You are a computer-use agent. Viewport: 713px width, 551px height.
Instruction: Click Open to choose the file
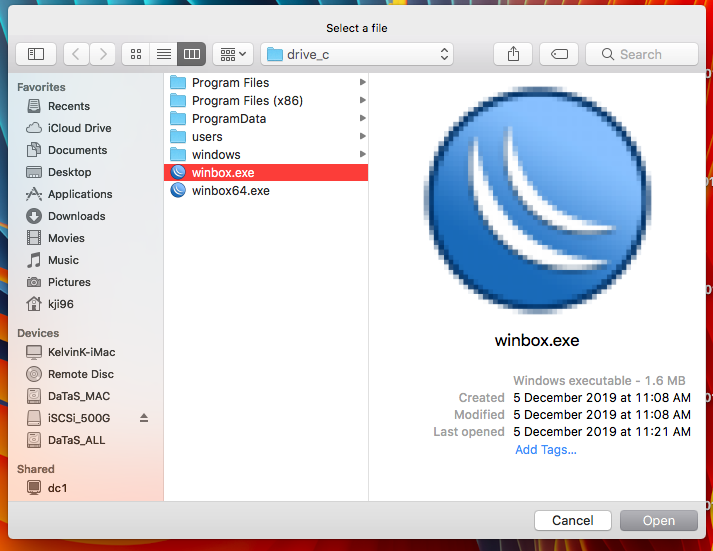tap(658, 520)
